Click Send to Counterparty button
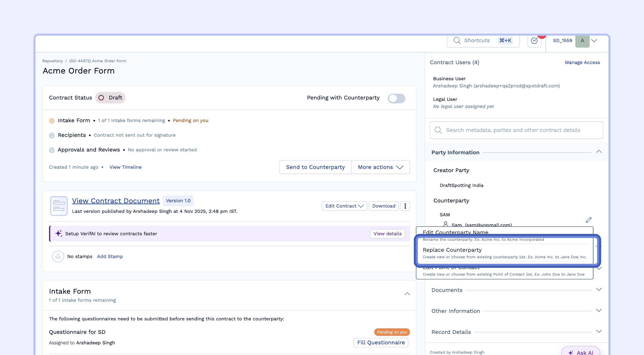The width and height of the screenshot is (644, 355). click(315, 167)
